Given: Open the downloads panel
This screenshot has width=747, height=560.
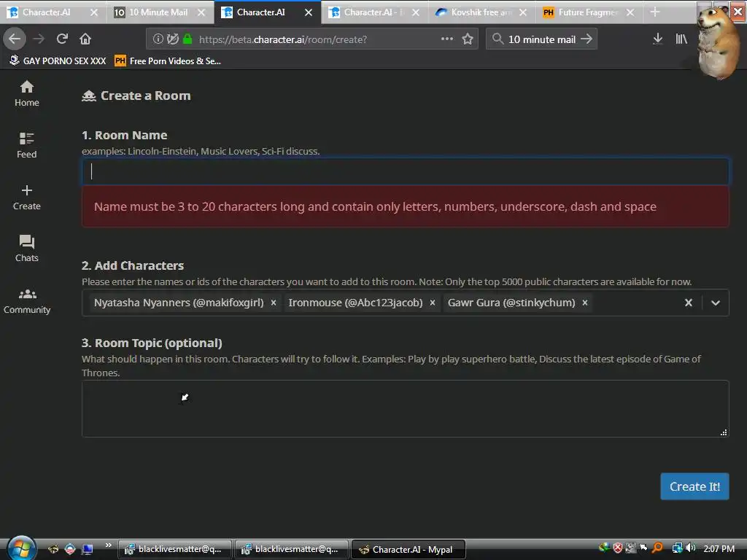Looking at the screenshot, I should (x=657, y=39).
